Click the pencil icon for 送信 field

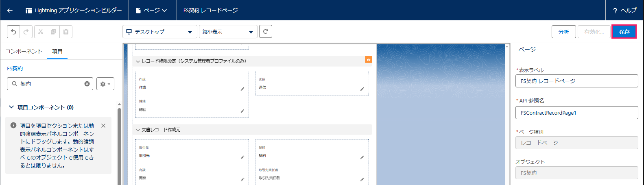tap(362, 89)
